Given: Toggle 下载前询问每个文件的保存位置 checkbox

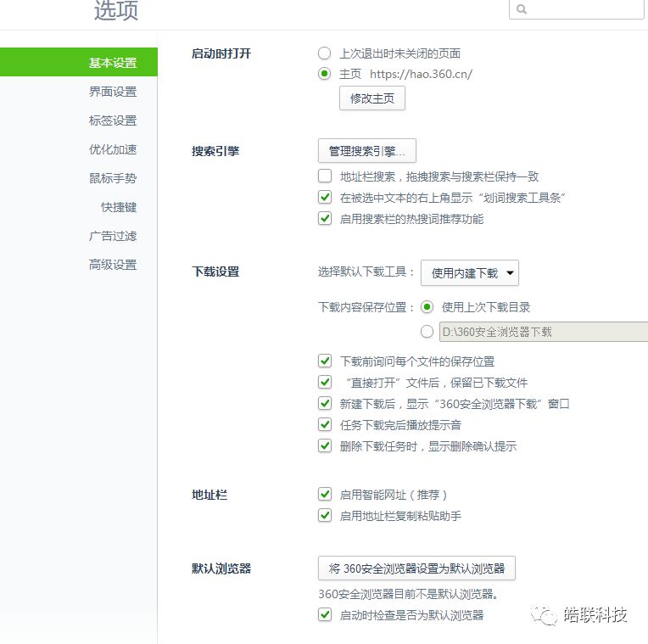Looking at the screenshot, I should pos(325,361).
